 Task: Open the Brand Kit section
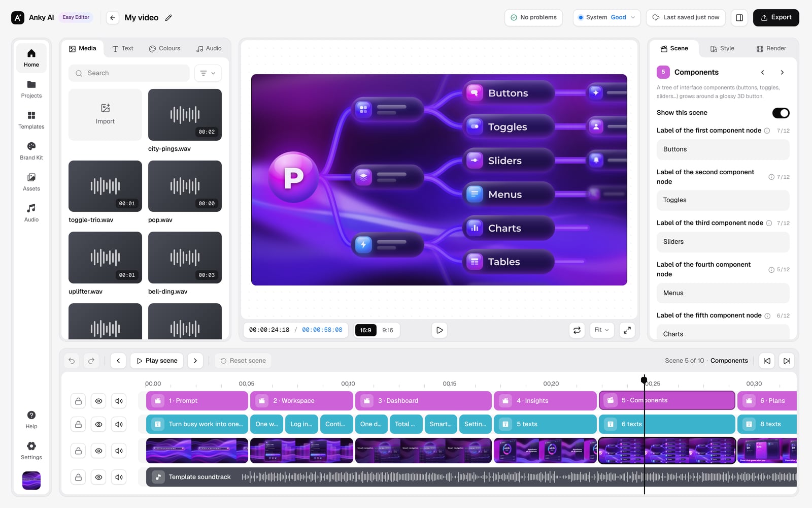pos(31,151)
